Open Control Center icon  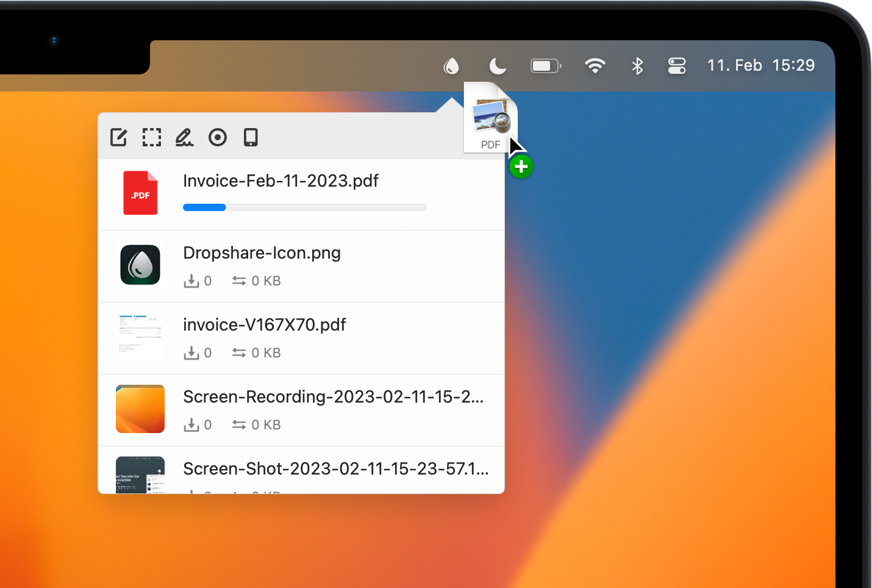coord(677,66)
